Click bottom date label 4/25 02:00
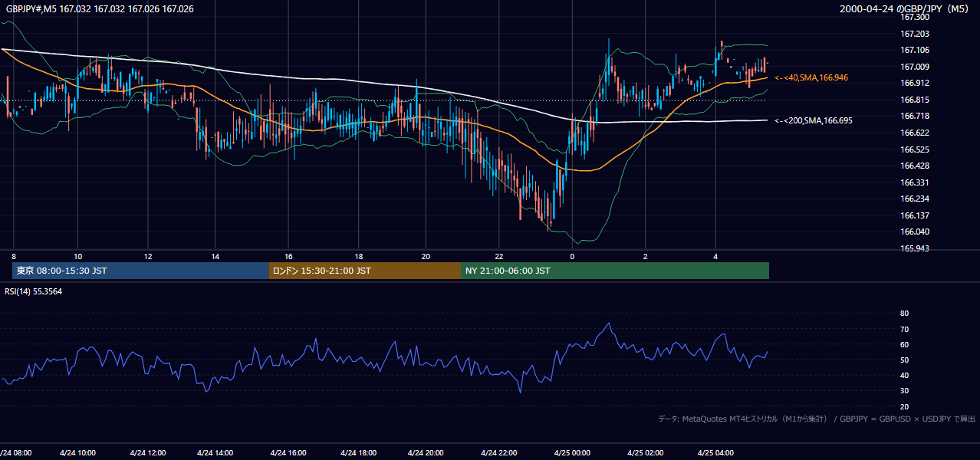This screenshot has height=460, width=980. (x=646, y=453)
